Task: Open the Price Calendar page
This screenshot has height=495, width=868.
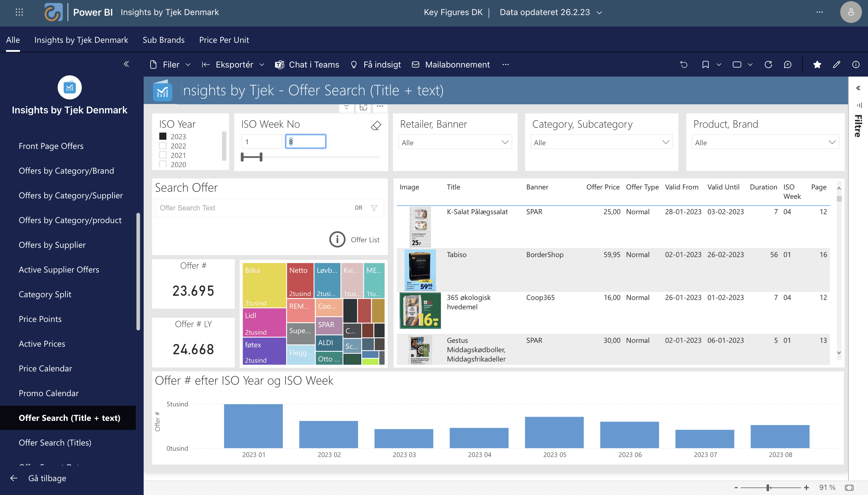Action: (45, 368)
